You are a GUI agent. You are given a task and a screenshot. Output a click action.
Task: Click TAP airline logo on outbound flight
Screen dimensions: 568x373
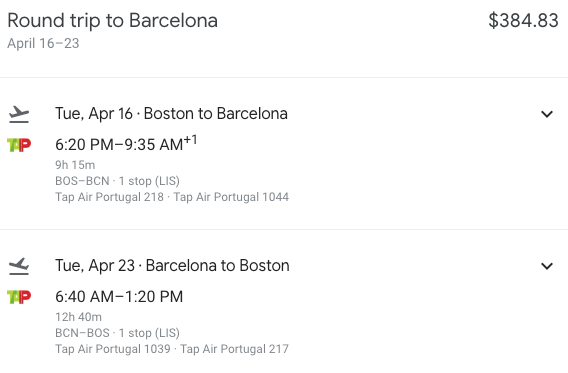(x=19, y=145)
